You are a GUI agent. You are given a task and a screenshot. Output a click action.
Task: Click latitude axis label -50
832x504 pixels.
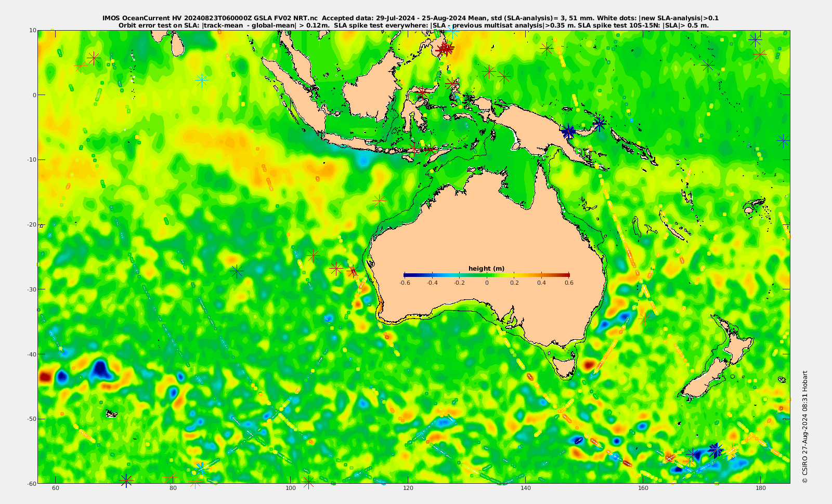pos(31,419)
